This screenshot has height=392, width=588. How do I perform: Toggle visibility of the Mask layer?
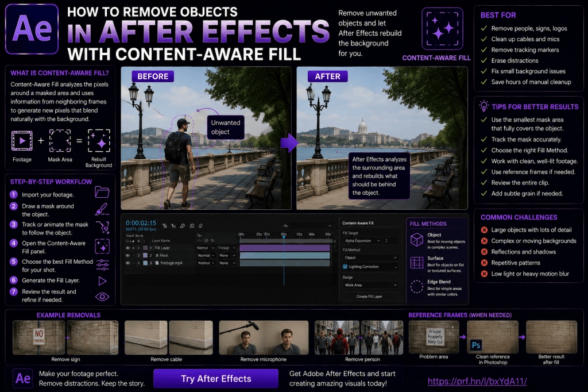click(x=127, y=255)
